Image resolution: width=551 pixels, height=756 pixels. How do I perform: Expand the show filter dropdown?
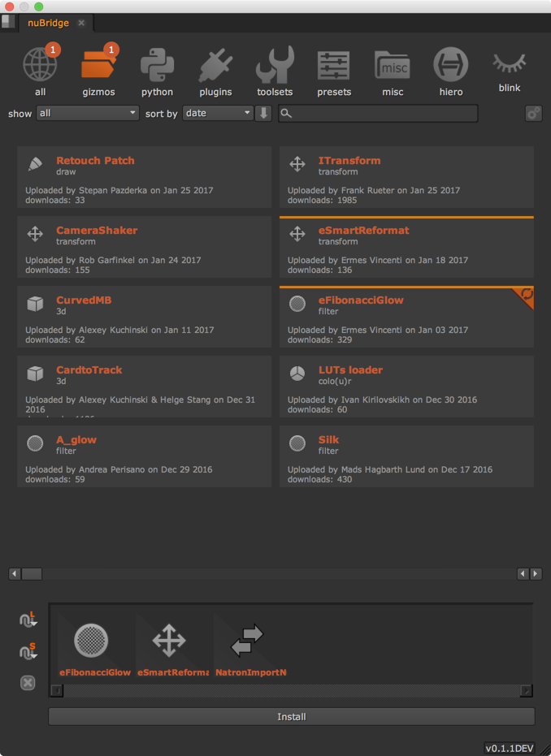(88, 114)
